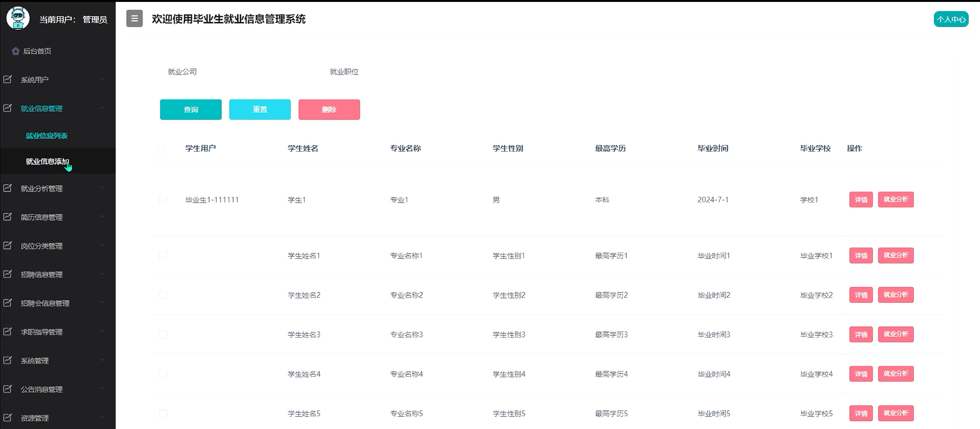The height and width of the screenshot is (429, 980).
Task: Click the icon beside 招聘信息管理
Action: (8, 274)
